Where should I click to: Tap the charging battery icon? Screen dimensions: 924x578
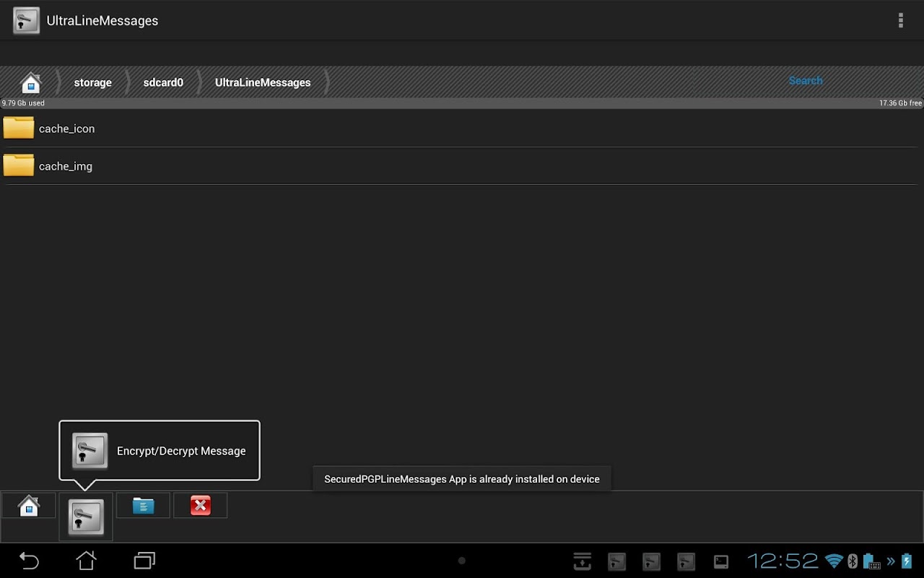tap(907, 561)
